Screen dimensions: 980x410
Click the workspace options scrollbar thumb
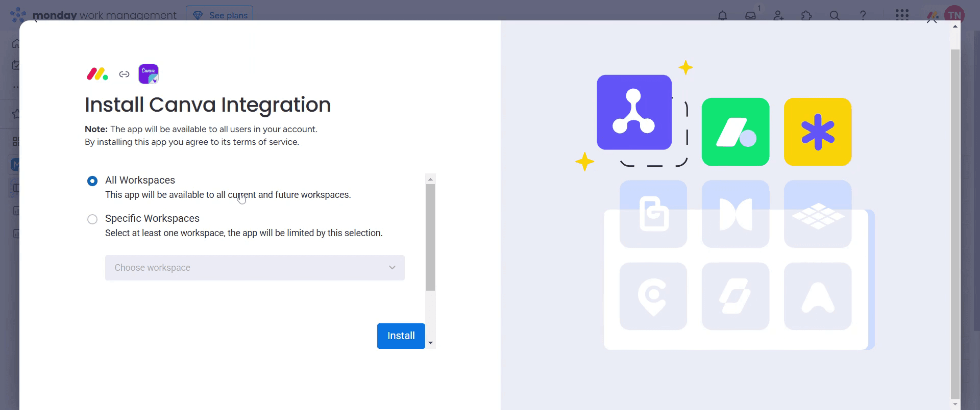click(430, 238)
